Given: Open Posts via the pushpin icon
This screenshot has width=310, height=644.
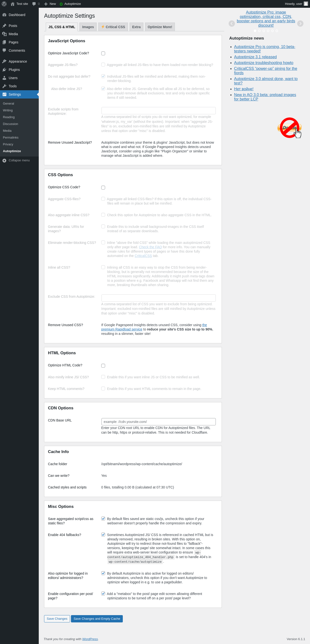Looking at the screenshot, I should pos(4,26).
